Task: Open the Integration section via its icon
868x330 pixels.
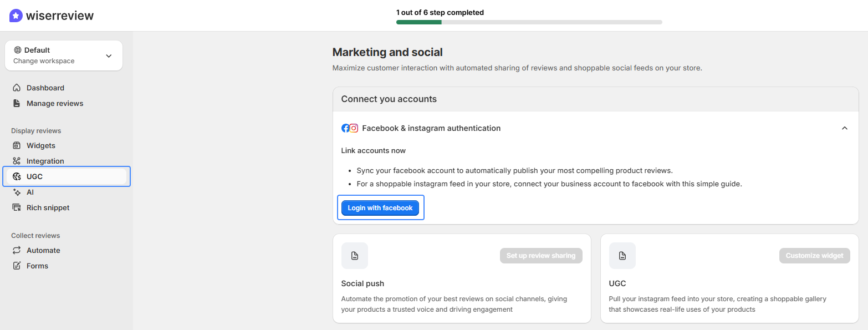Action: point(18,161)
